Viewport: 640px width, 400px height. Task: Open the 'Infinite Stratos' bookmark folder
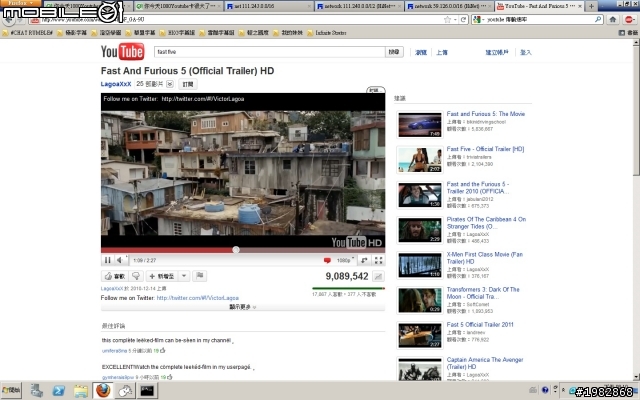tap(327, 33)
